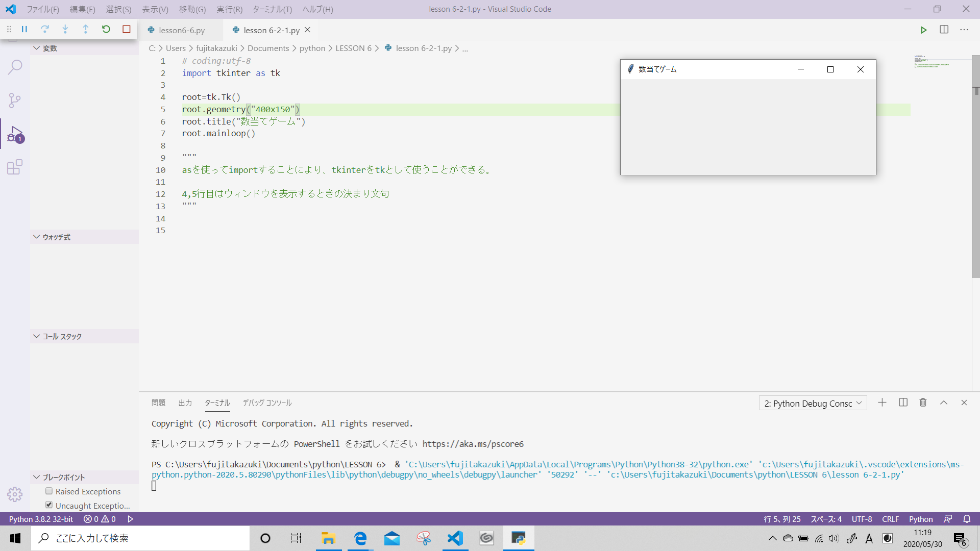Enable Raised Exceptions breakpoint checkbox
Image resolution: width=980 pixels, height=551 pixels.
49,491
